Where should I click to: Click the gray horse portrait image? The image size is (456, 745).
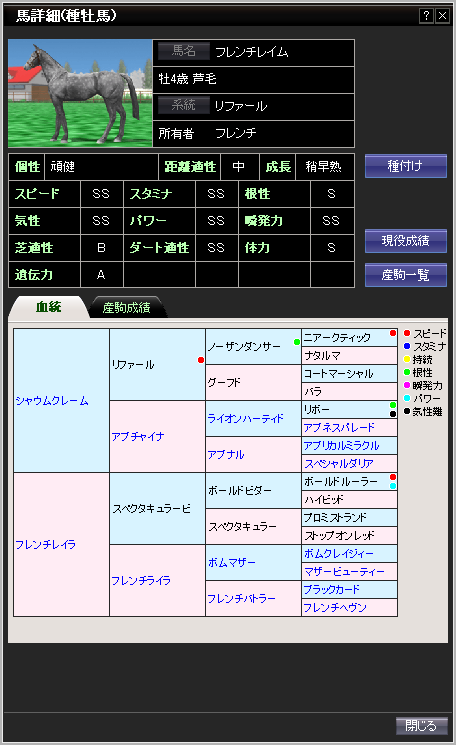coord(80,93)
